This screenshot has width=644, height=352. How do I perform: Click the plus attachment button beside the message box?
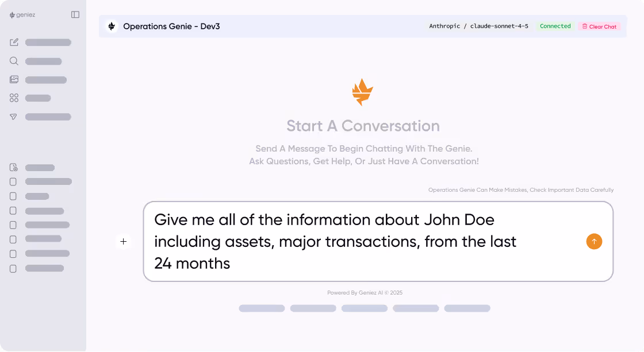(x=123, y=241)
